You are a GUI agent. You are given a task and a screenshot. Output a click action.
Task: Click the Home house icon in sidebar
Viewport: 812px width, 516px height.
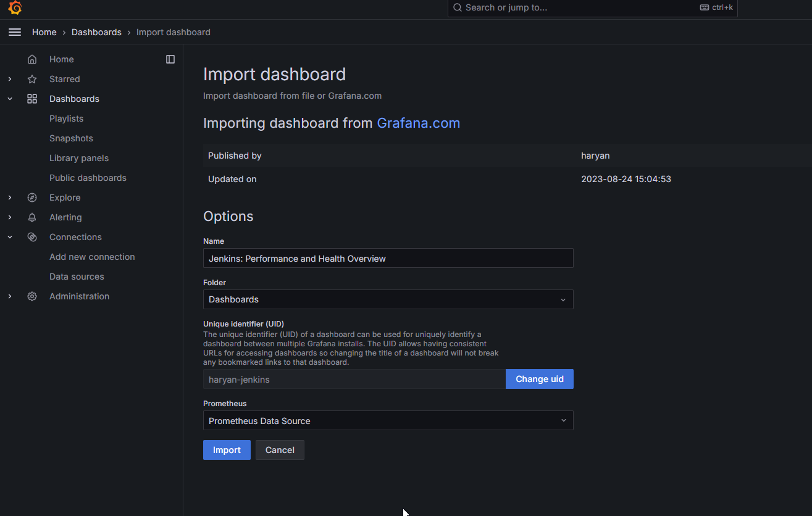(x=32, y=59)
